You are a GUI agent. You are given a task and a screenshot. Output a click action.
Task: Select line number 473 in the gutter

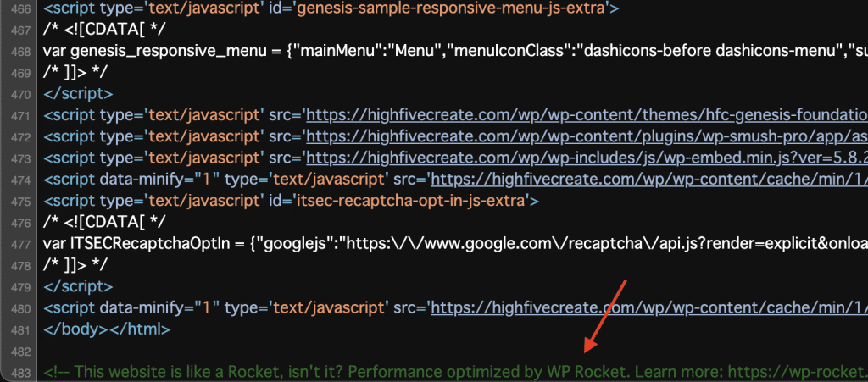[x=20, y=158]
